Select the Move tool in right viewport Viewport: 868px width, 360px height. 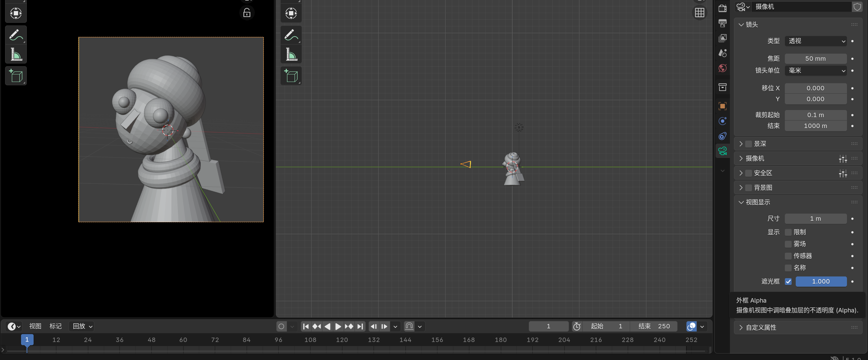[291, 13]
